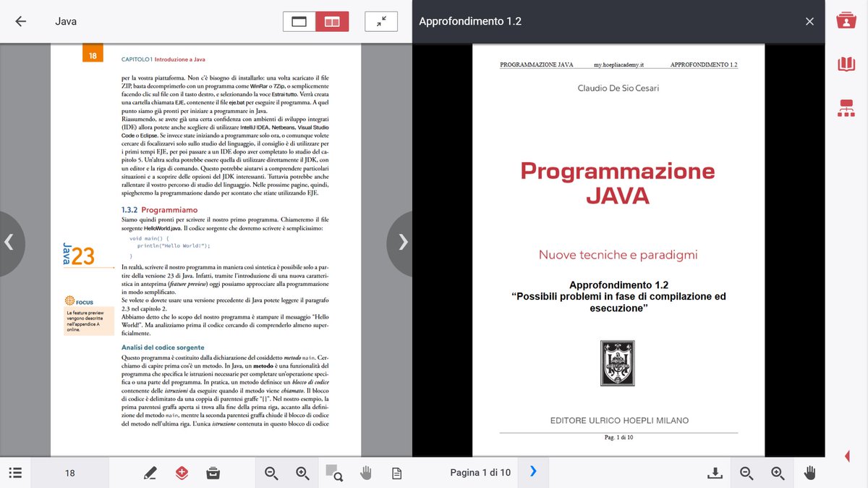The height and width of the screenshot is (488, 868).
Task: Open the red book sidebar icon
Action: [846, 64]
